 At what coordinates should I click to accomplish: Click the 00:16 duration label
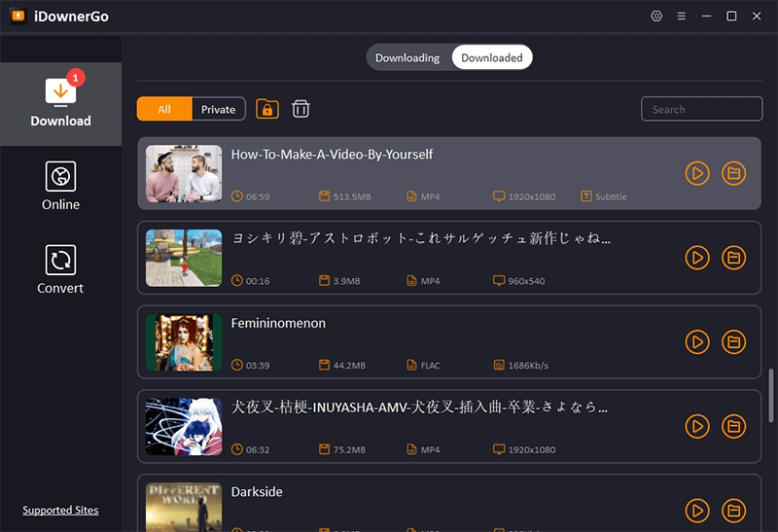pos(258,281)
